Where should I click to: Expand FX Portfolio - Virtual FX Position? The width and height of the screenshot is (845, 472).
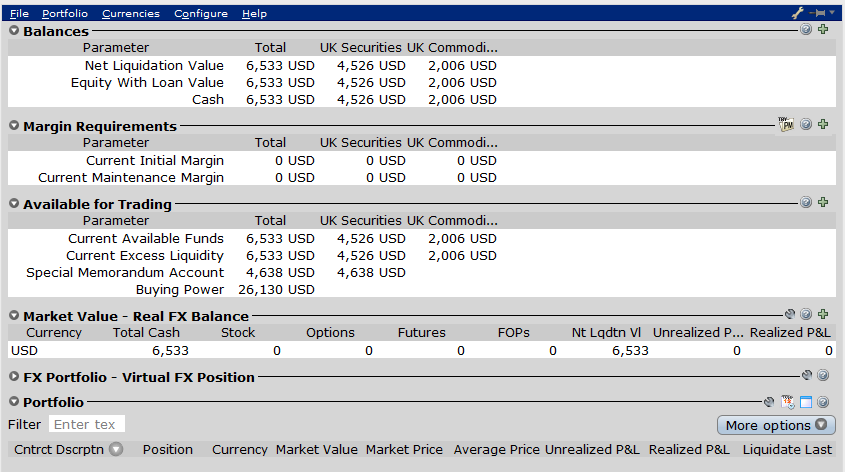click(14, 377)
